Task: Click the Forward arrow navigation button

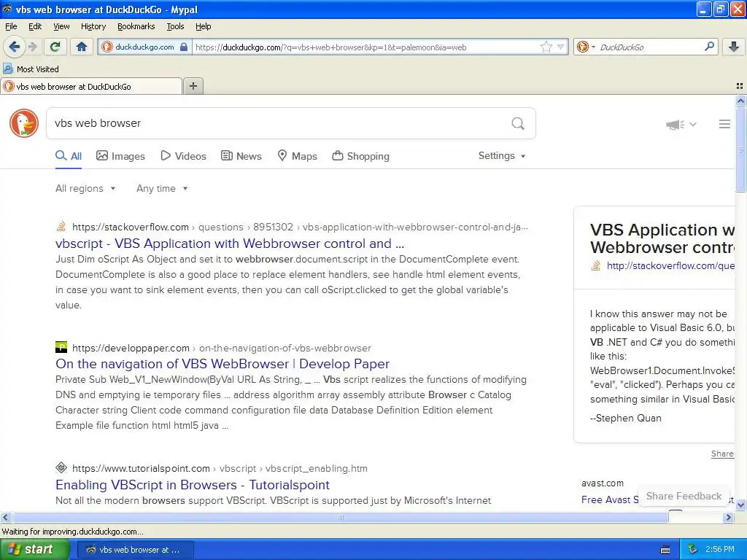Action: 33,47
